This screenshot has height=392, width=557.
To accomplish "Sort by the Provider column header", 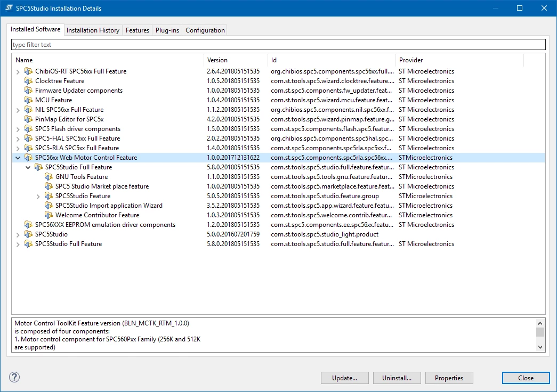I will click(459, 60).
